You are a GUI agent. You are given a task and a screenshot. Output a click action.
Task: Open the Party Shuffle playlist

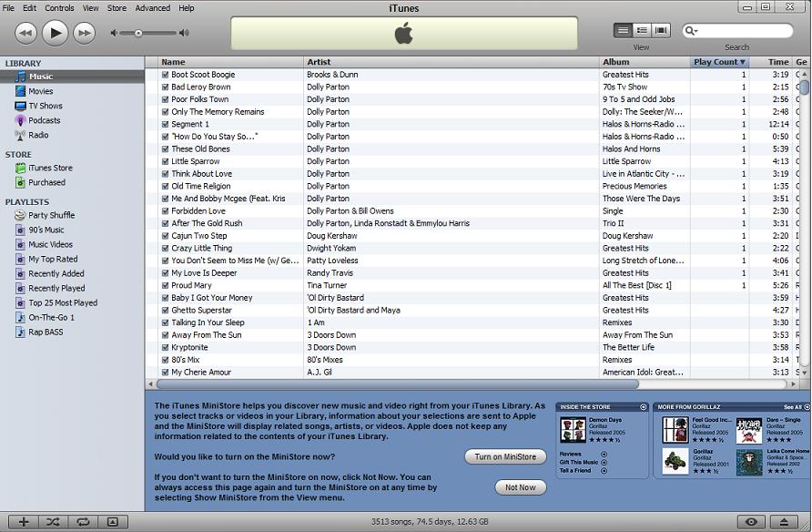pyautogui.click(x=51, y=215)
